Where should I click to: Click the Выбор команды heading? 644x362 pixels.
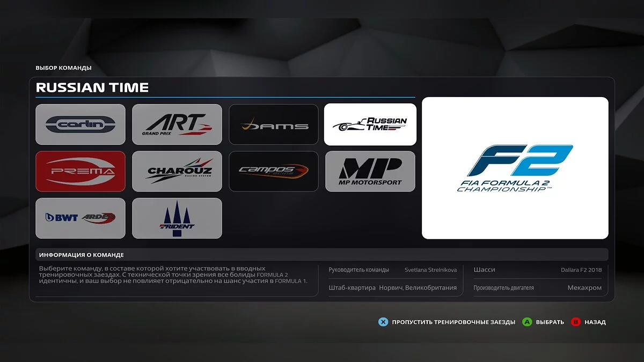[63, 68]
